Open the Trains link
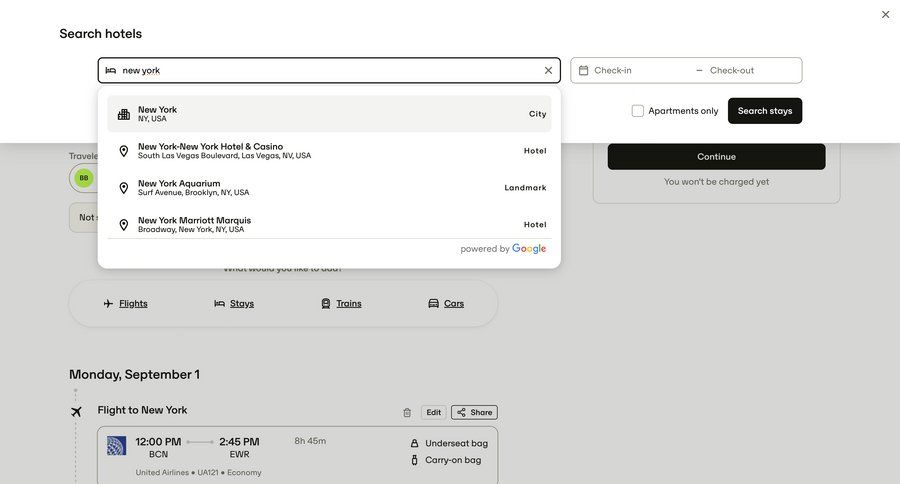 click(x=349, y=303)
